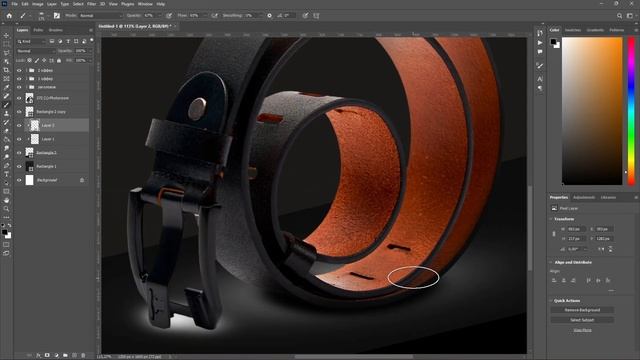Open the Flow value dropdown arrow
The height and width of the screenshot is (360, 640).
click(x=205, y=16)
